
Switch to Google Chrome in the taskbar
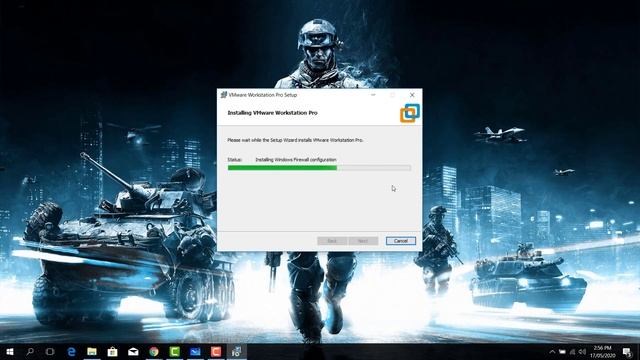[154, 351]
